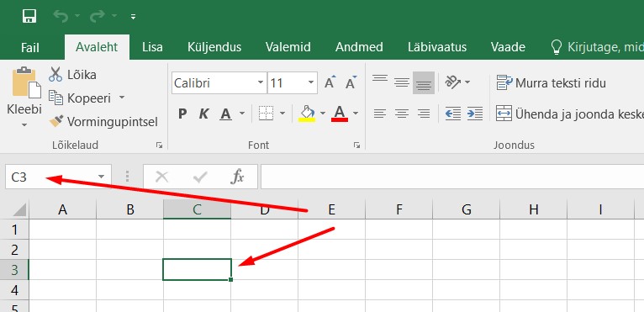Click the decrease indent icon
This screenshot has height=312, width=644.
coord(453,113)
